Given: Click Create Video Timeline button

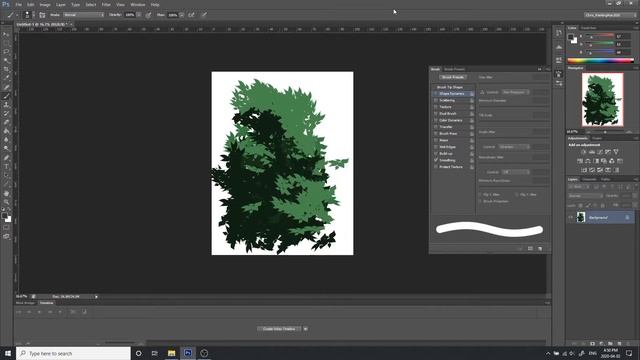Looking at the screenshot, I should (x=279, y=329).
